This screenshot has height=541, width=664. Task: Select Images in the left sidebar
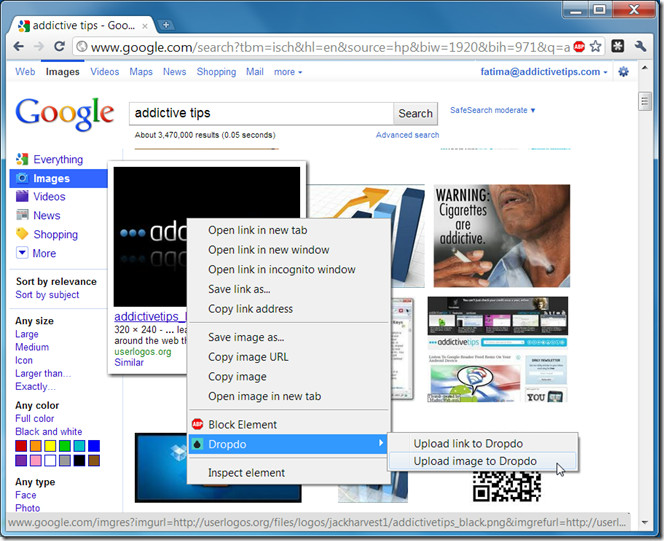(58, 178)
